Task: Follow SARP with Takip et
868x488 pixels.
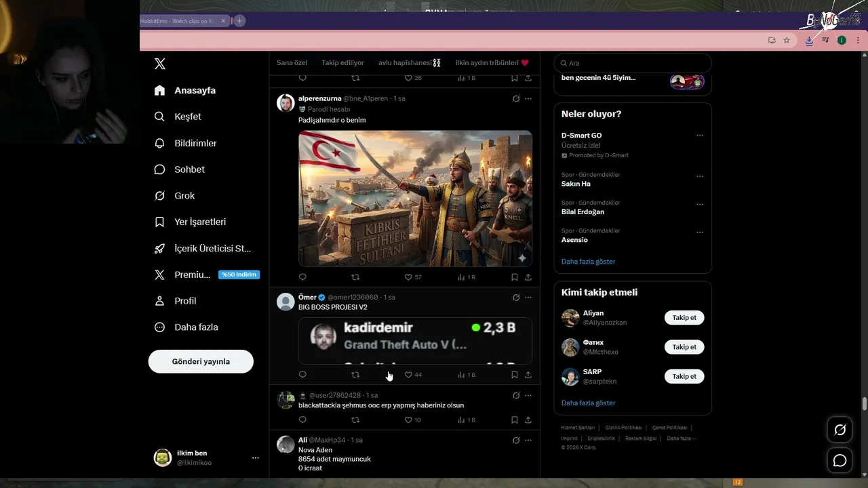Action: pyautogui.click(x=684, y=376)
